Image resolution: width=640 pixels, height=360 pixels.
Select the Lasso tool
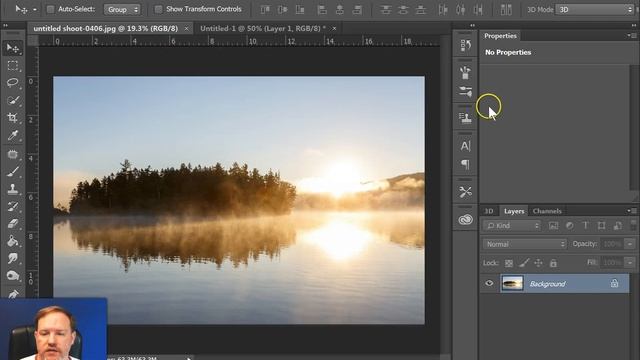(13, 83)
